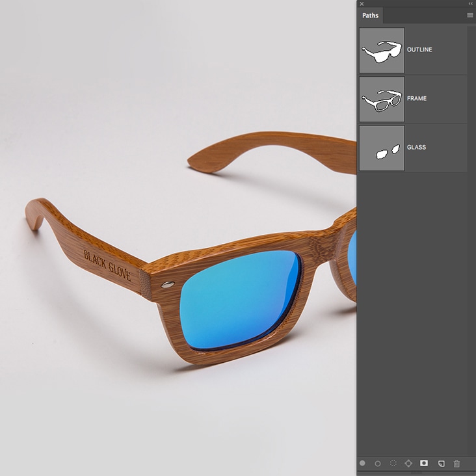This screenshot has height=476, width=476.
Task: Click the Stroke path with brush icon
Action: coord(378,464)
